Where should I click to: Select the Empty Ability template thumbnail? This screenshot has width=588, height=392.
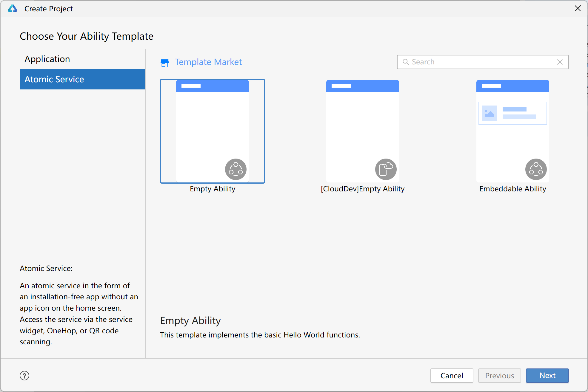point(212,131)
